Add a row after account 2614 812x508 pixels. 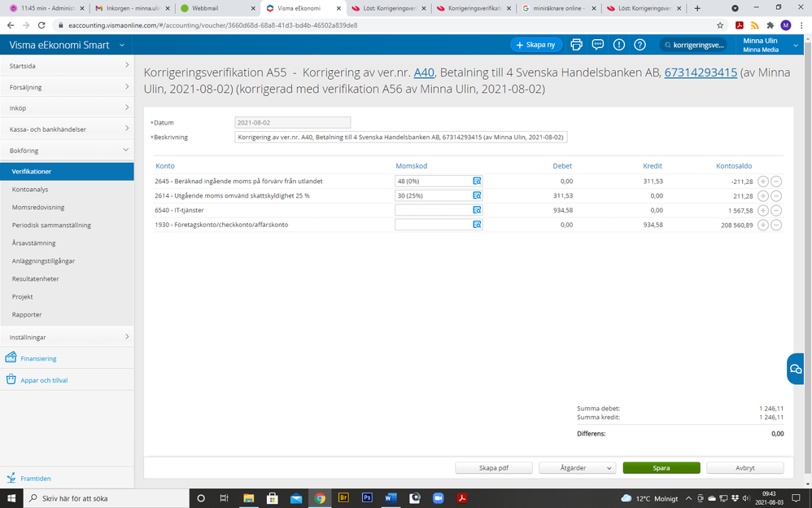tap(763, 196)
